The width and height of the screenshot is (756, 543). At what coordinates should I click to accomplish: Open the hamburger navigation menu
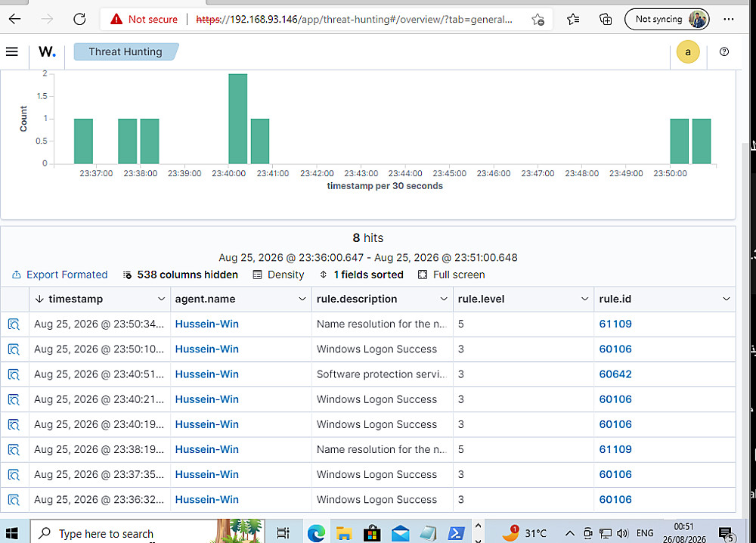(12, 51)
